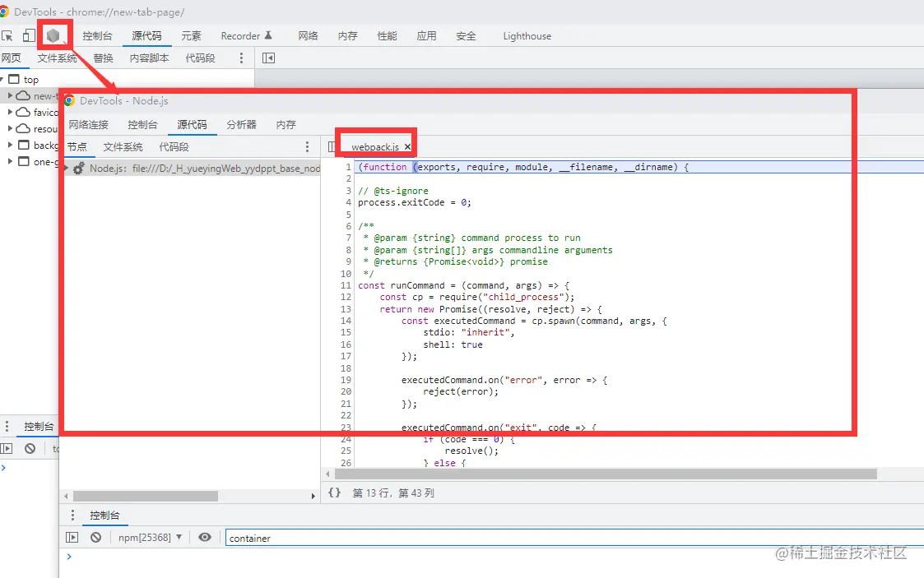Open 内存 tab in Node.js window
924x578 pixels.
[286, 125]
